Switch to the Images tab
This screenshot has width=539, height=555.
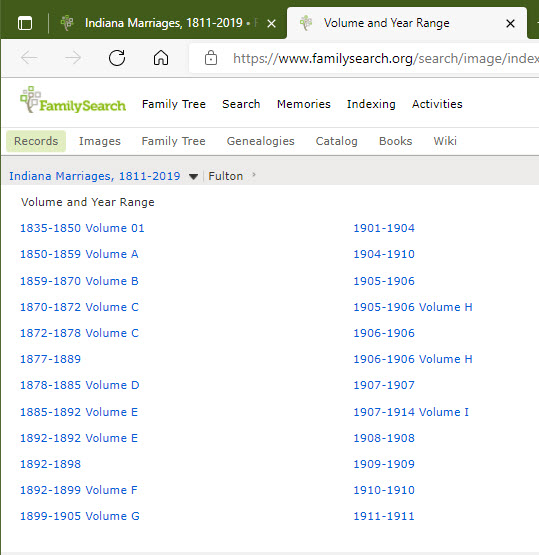click(x=100, y=141)
